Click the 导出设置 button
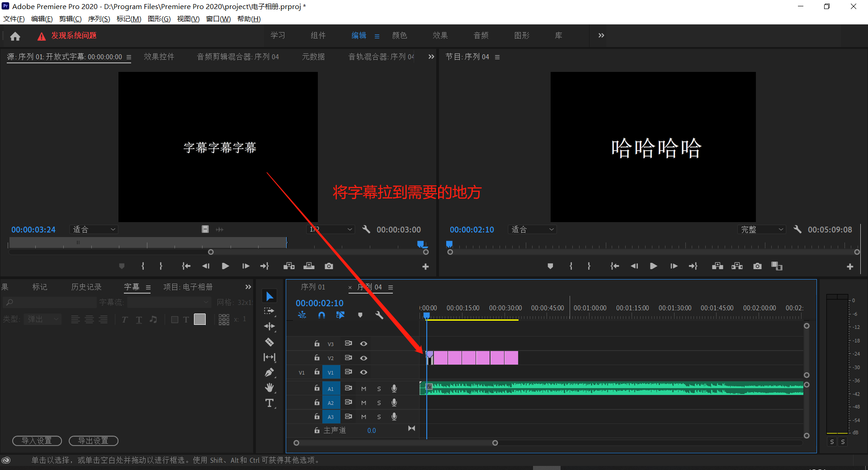This screenshot has width=868, height=470. click(93, 441)
